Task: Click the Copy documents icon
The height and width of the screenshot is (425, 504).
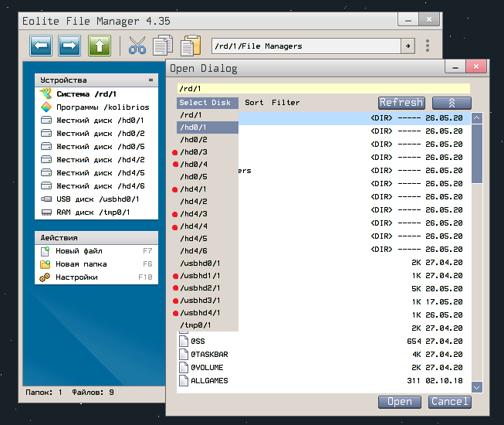Action: [162, 46]
